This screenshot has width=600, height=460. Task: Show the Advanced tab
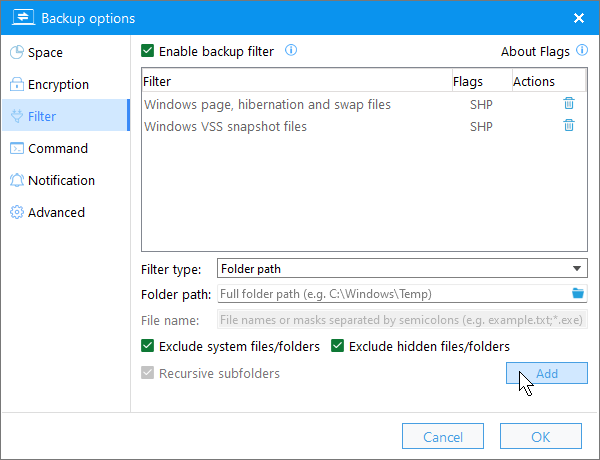click(x=66, y=212)
